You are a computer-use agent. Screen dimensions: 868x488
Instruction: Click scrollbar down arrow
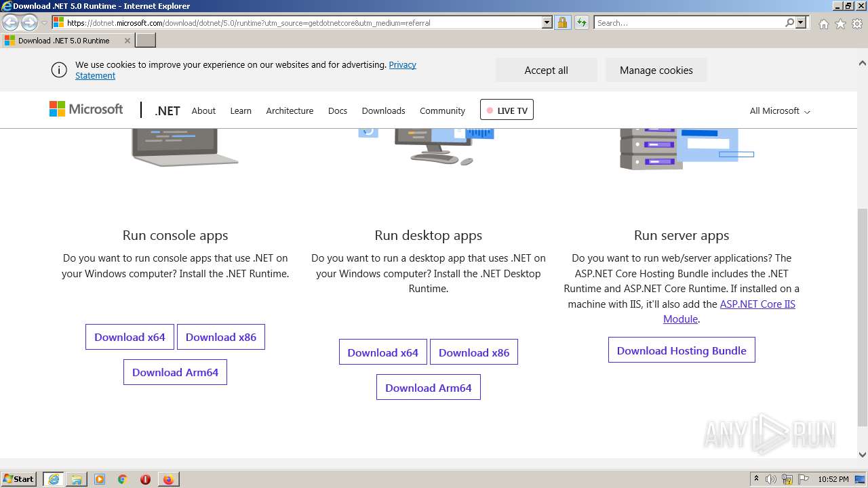[x=863, y=454]
